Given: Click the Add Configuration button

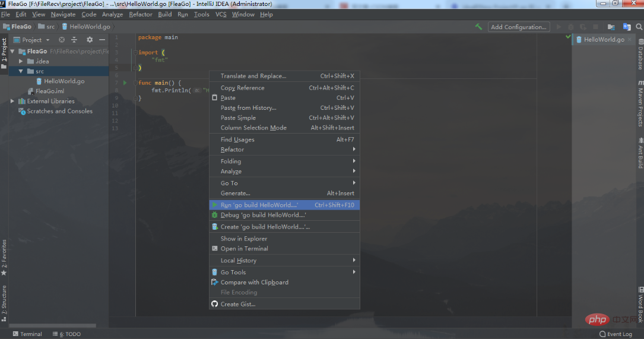Looking at the screenshot, I should point(519,27).
